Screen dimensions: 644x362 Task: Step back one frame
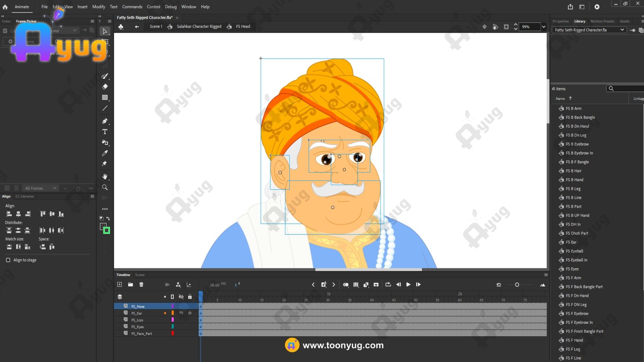point(398,284)
